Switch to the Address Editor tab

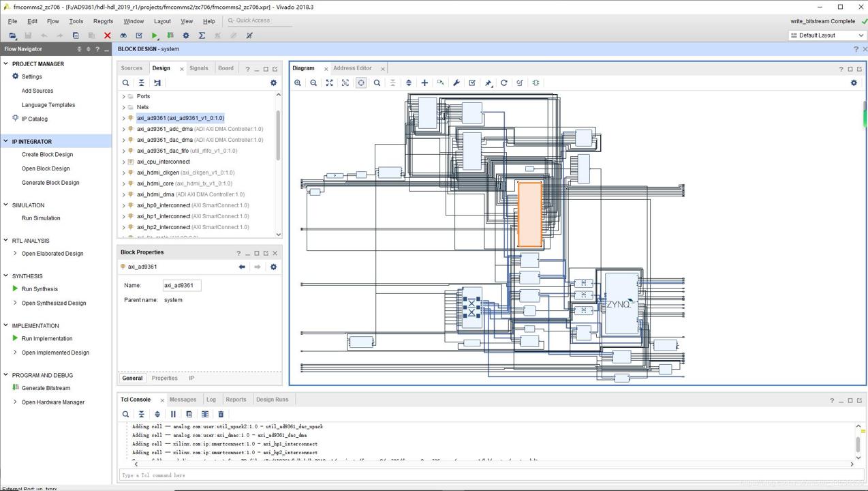click(x=352, y=68)
